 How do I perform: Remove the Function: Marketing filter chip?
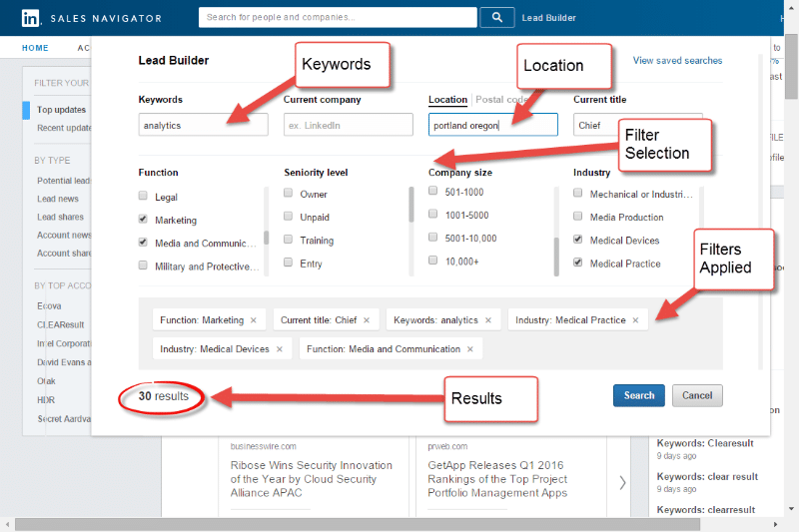pos(254,320)
